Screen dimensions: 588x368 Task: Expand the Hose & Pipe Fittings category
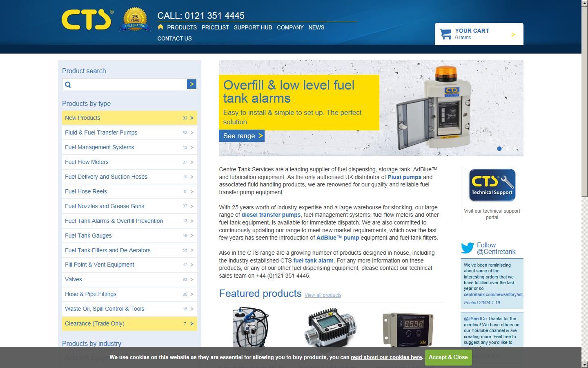[90, 294]
